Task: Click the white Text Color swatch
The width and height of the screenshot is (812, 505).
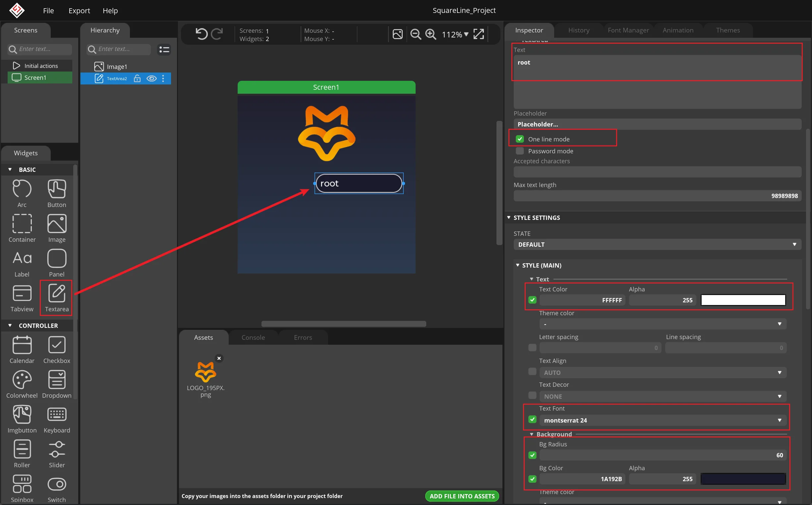Action: tap(743, 300)
